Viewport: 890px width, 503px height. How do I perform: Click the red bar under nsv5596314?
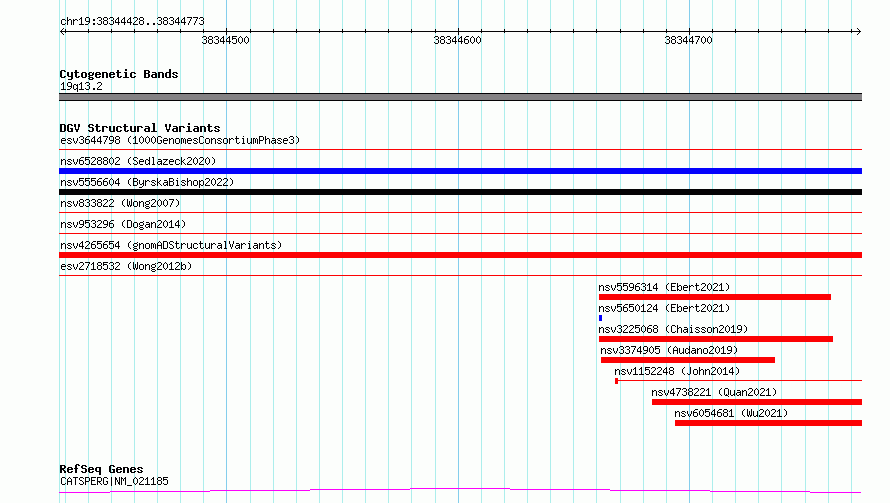715,297
